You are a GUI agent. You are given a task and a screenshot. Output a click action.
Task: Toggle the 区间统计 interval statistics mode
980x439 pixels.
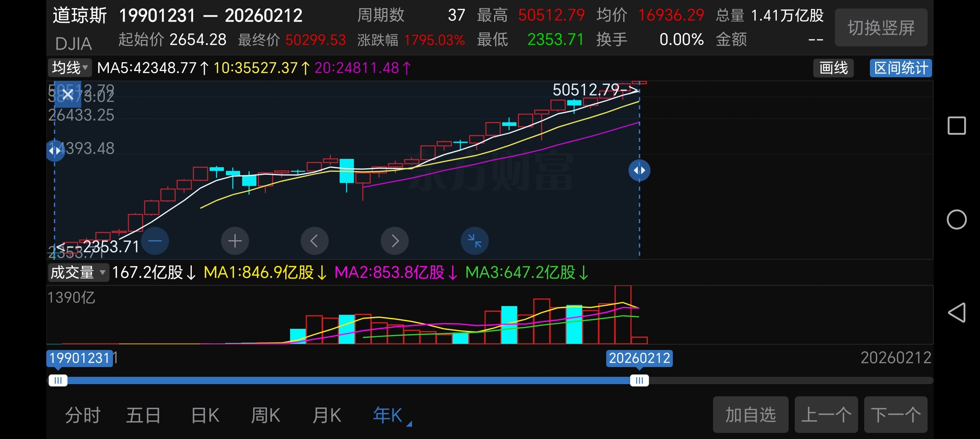click(900, 68)
